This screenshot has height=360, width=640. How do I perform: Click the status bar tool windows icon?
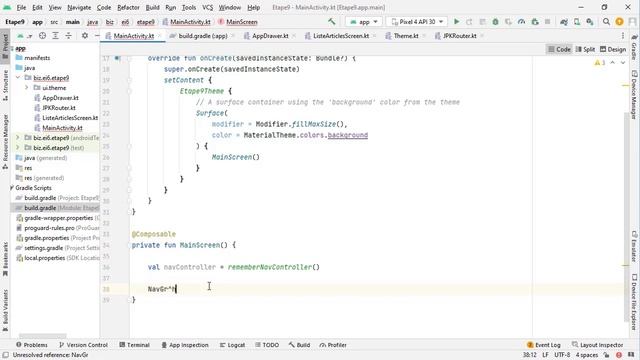pos(5,355)
